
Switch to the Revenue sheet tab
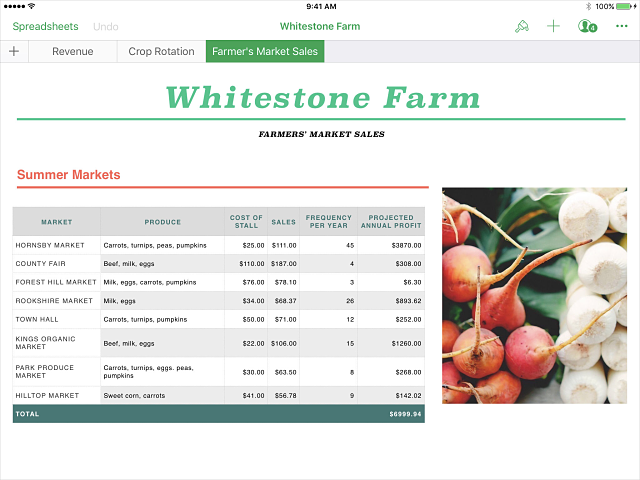[73, 51]
